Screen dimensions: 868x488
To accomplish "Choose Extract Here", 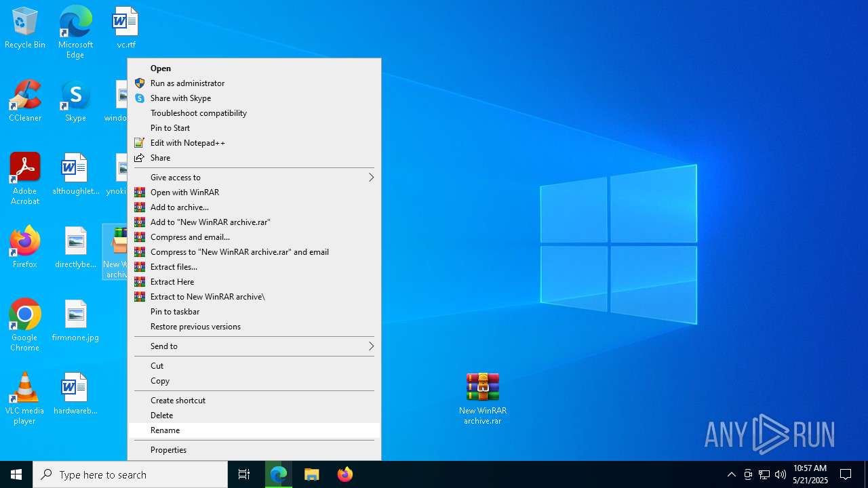I will 254,282.
